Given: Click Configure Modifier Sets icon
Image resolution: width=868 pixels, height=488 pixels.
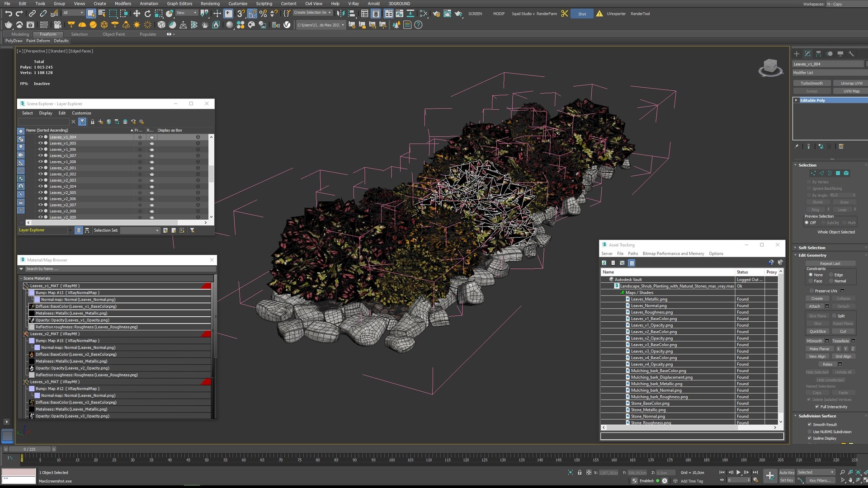Looking at the screenshot, I should coord(841,146).
